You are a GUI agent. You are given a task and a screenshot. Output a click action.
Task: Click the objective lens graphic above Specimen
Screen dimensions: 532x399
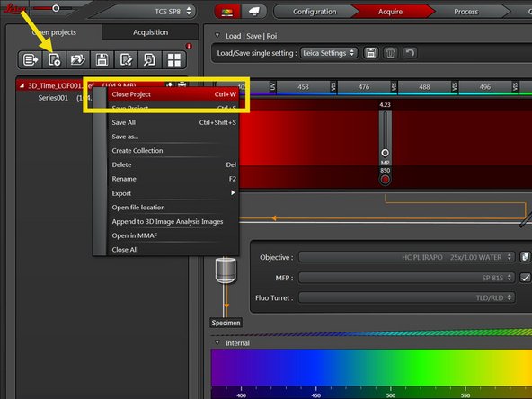coord(226,270)
